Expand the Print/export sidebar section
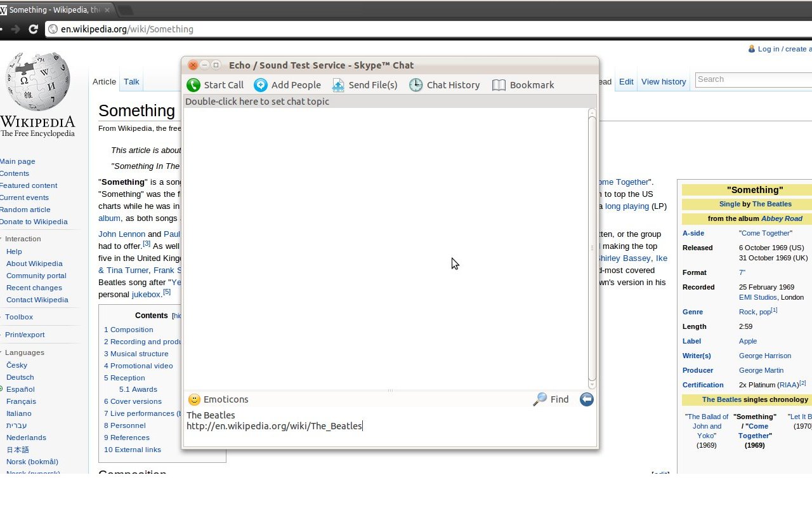Screen dimensions: 812x508 [25, 335]
